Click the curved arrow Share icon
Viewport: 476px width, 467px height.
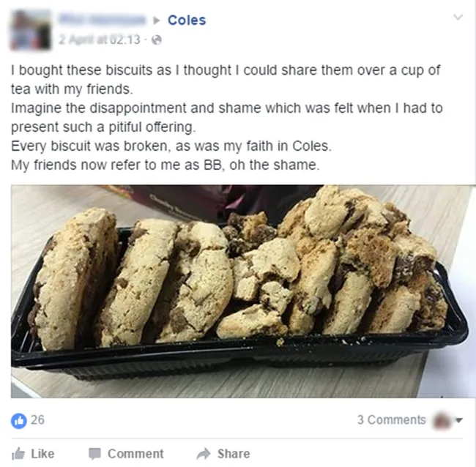coord(204,454)
